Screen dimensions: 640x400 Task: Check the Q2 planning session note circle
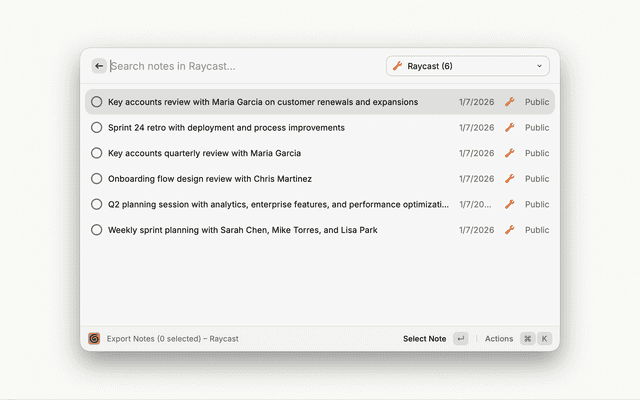97,204
